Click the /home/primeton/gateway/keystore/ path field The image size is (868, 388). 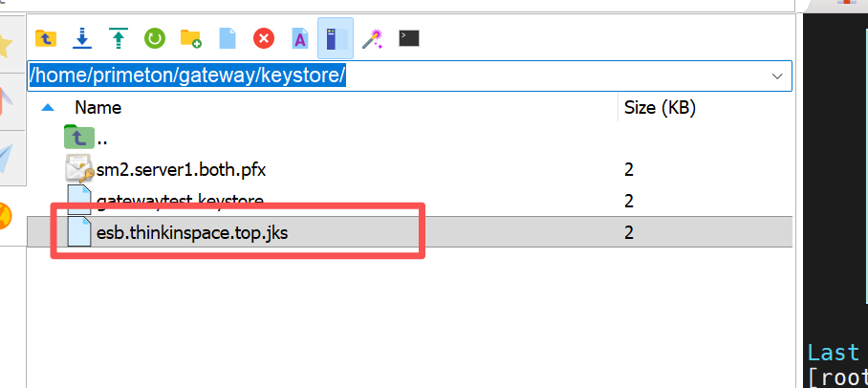click(x=382, y=75)
